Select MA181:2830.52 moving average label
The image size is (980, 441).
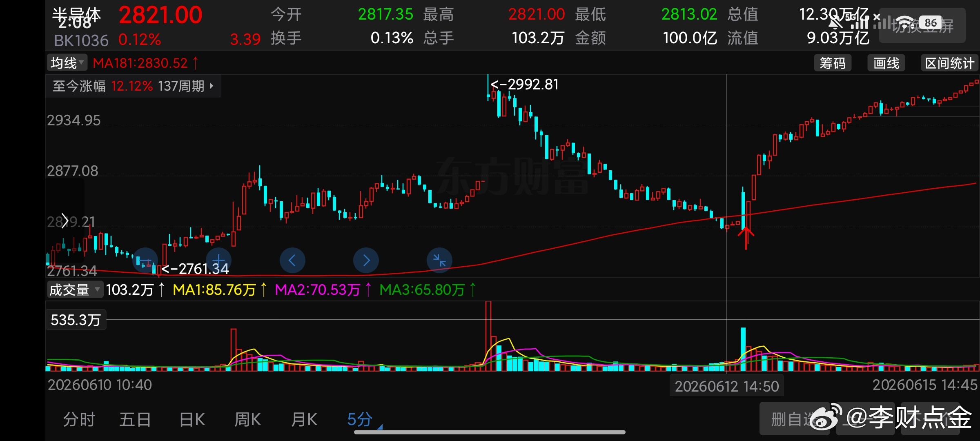(145, 63)
